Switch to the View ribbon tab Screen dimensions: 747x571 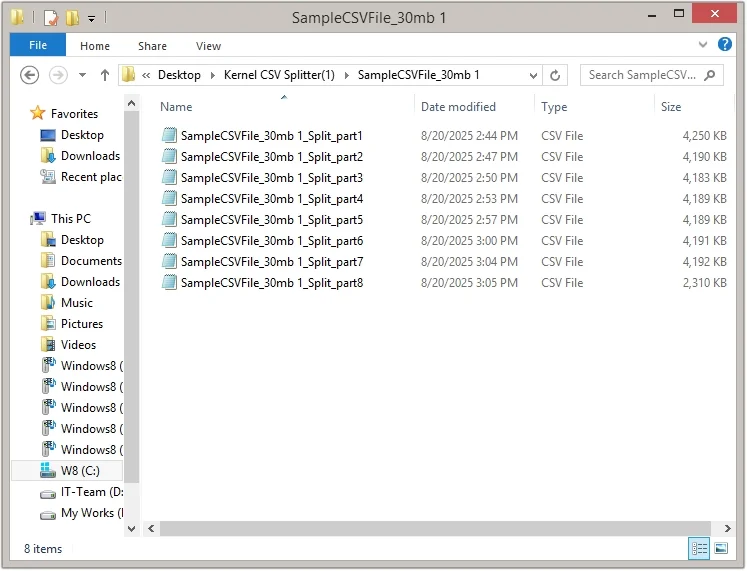[208, 46]
